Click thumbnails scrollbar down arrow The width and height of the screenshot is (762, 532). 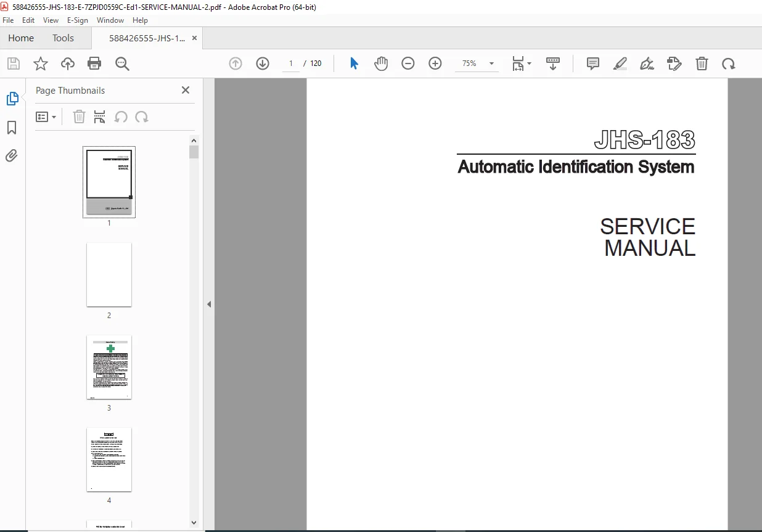194,523
